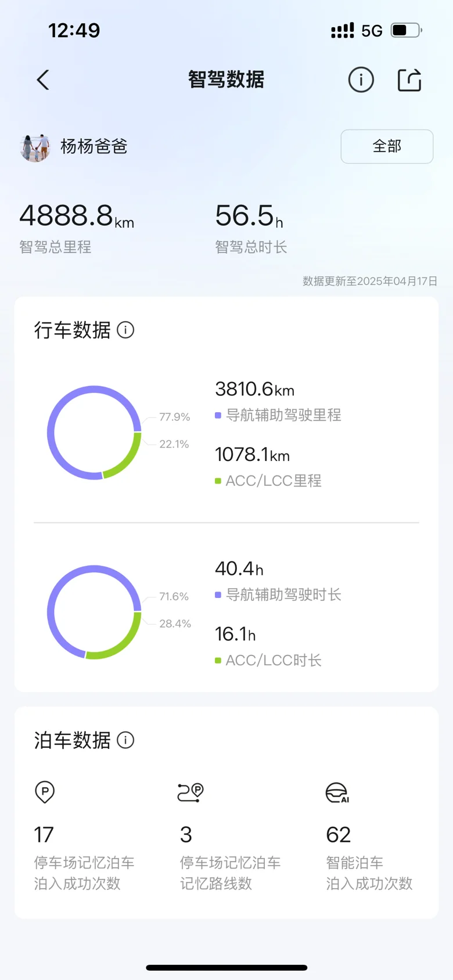Tap the info icon beside 行车数据
Image resolution: width=453 pixels, height=980 pixels.
(x=125, y=330)
